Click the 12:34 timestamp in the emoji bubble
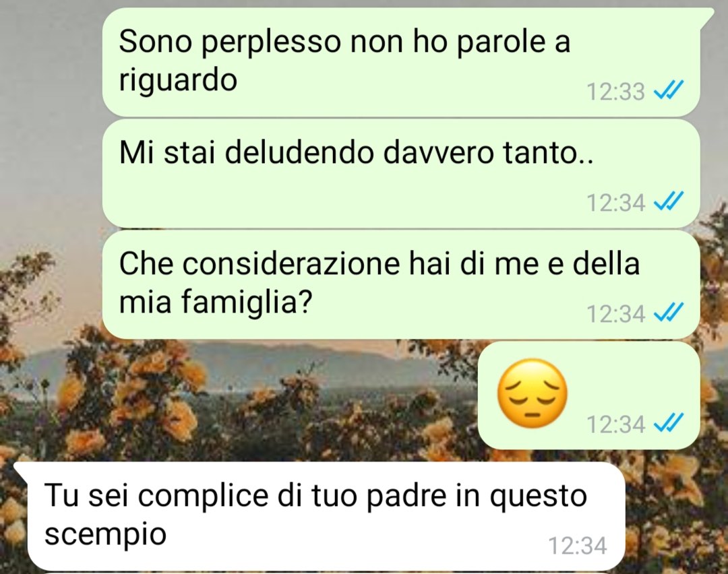The image size is (728, 574). tap(615, 424)
